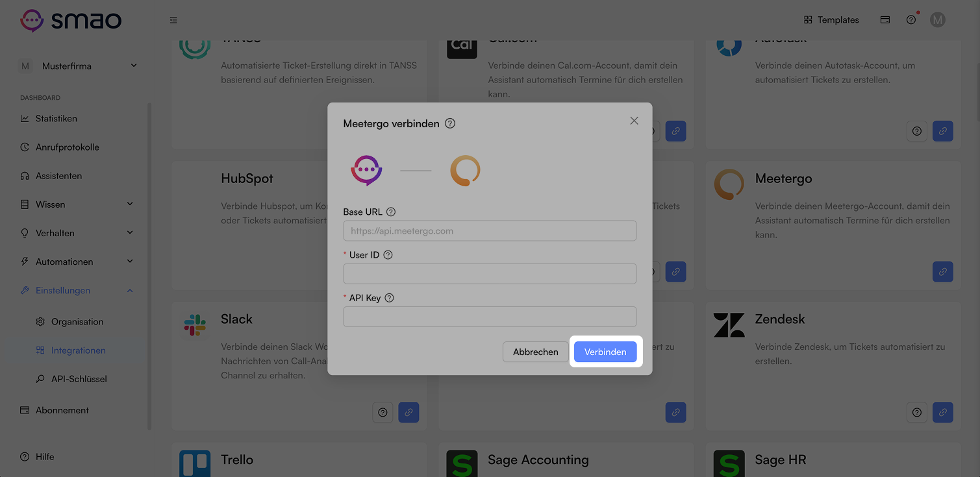
Task: Focus the User ID input field
Action: point(490,274)
